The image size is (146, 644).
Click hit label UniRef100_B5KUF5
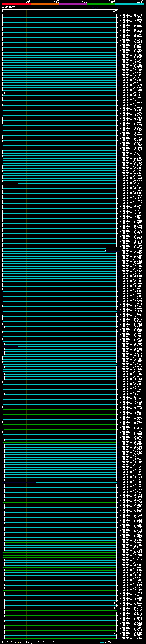pyautogui.click(x=131, y=93)
